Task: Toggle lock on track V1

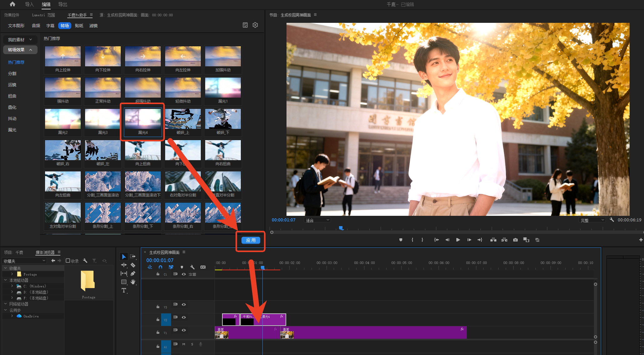Action: click(x=158, y=332)
